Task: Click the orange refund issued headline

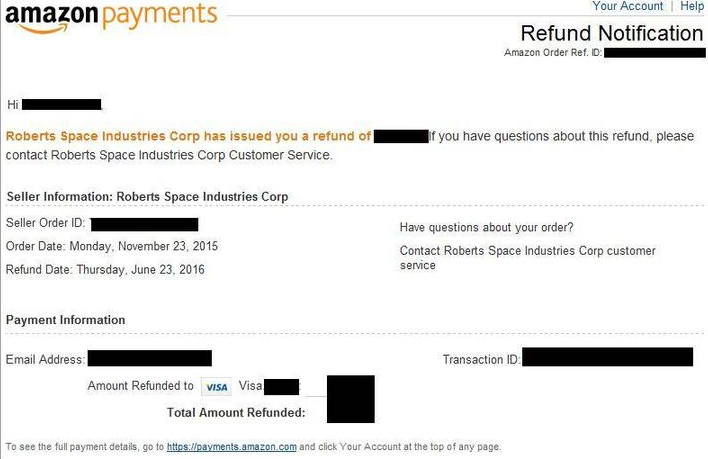Action: point(188,136)
